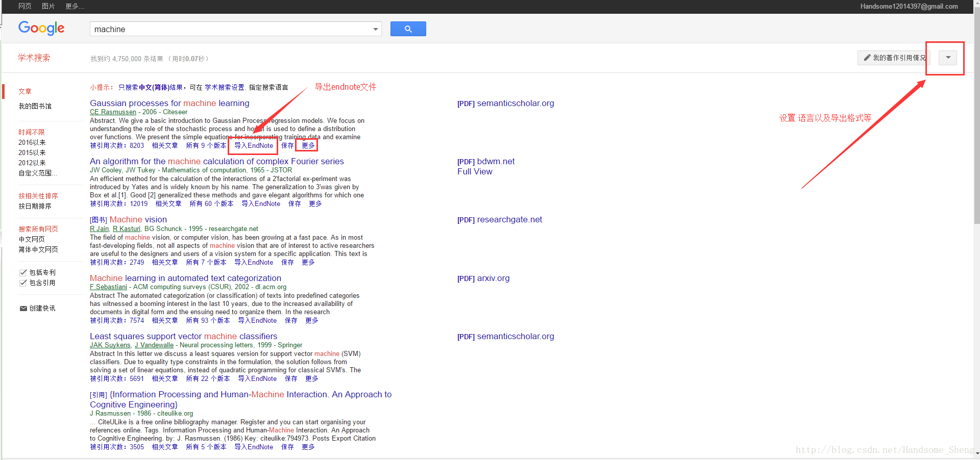Click the Full View link
The height and width of the screenshot is (460, 980).
coord(475,171)
